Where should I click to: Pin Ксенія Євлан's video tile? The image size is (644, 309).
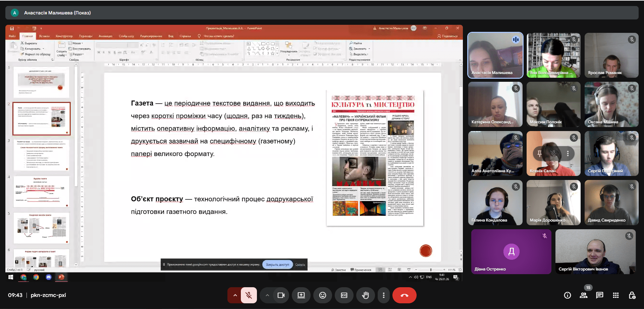540,153
